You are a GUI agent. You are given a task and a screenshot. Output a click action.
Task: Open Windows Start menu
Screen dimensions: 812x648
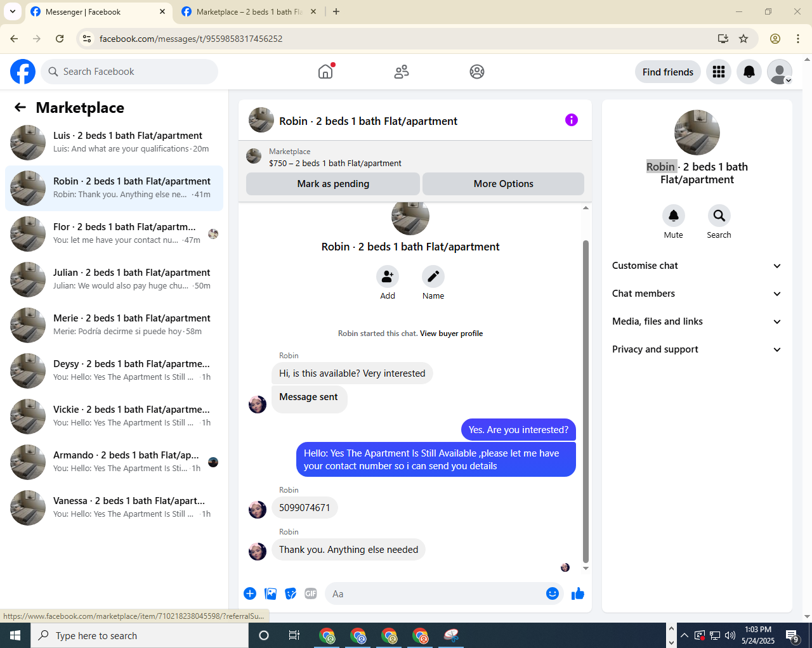(15, 635)
